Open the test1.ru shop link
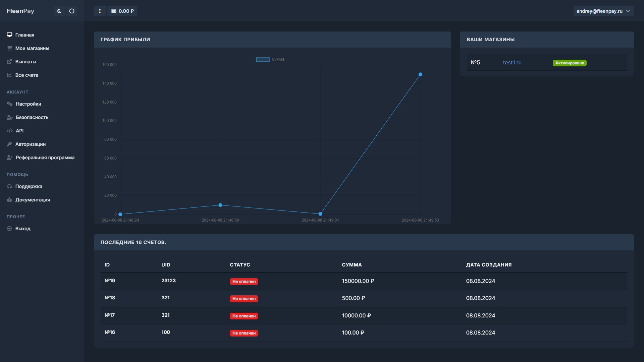644x362 pixels. pyautogui.click(x=512, y=63)
